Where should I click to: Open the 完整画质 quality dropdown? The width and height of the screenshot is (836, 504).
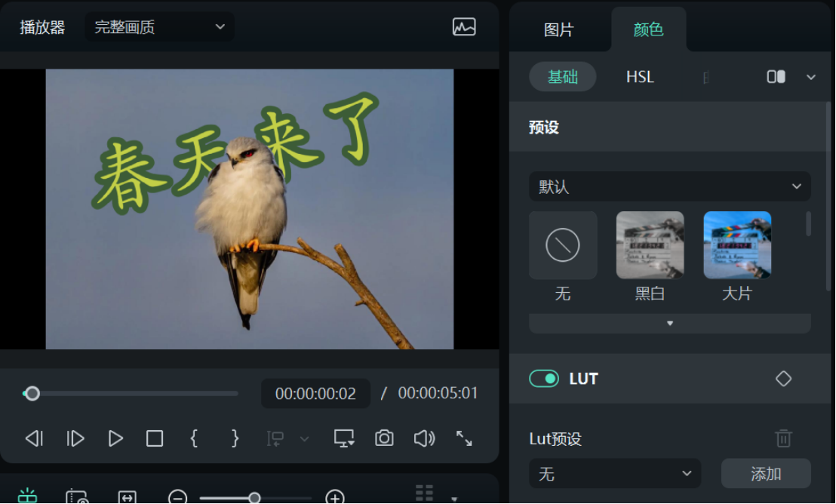(158, 26)
